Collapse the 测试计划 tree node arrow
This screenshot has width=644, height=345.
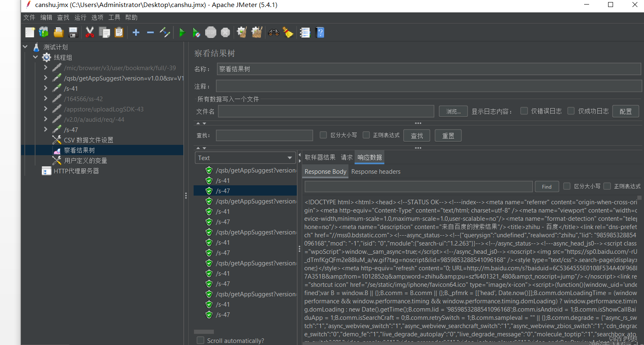[26, 47]
